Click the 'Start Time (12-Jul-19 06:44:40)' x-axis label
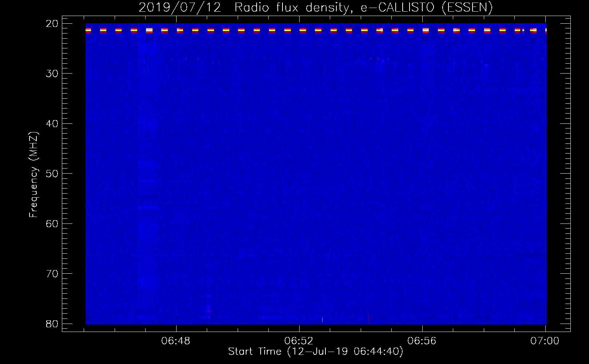This screenshot has height=364, width=589. point(316,352)
